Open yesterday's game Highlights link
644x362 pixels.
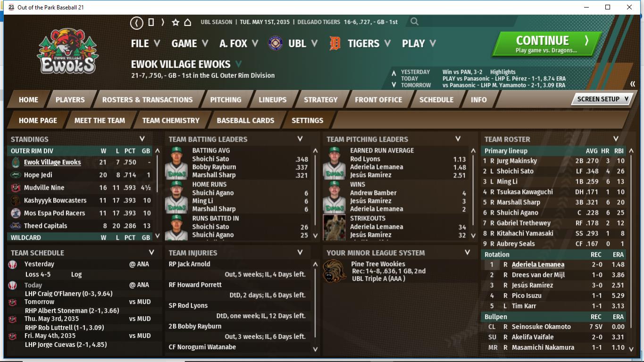click(503, 72)
